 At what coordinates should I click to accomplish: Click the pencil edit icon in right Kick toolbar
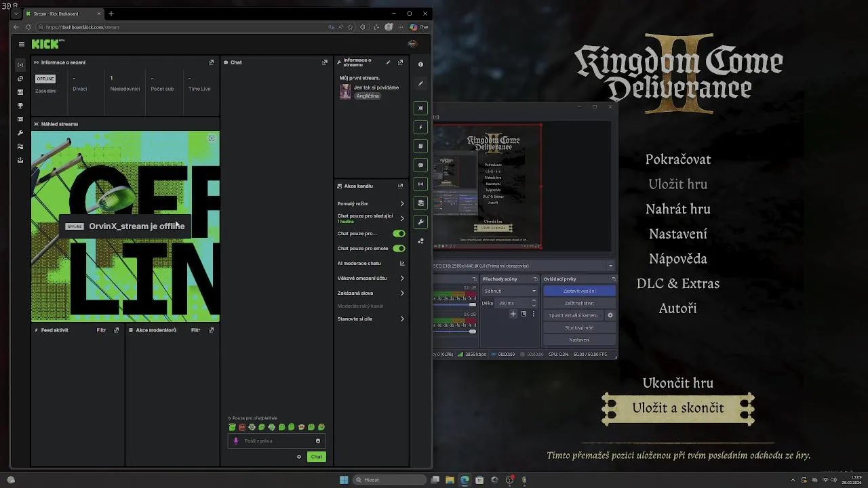pos(420,83)
